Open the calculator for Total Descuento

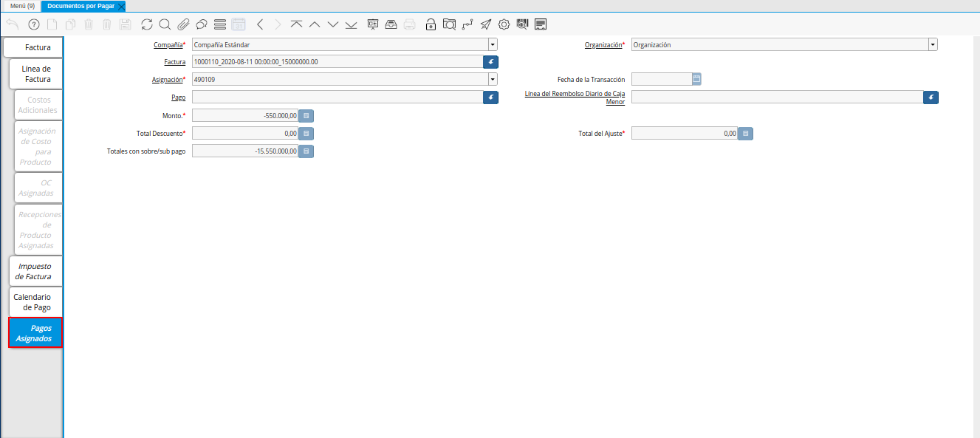tap(306, 134)
